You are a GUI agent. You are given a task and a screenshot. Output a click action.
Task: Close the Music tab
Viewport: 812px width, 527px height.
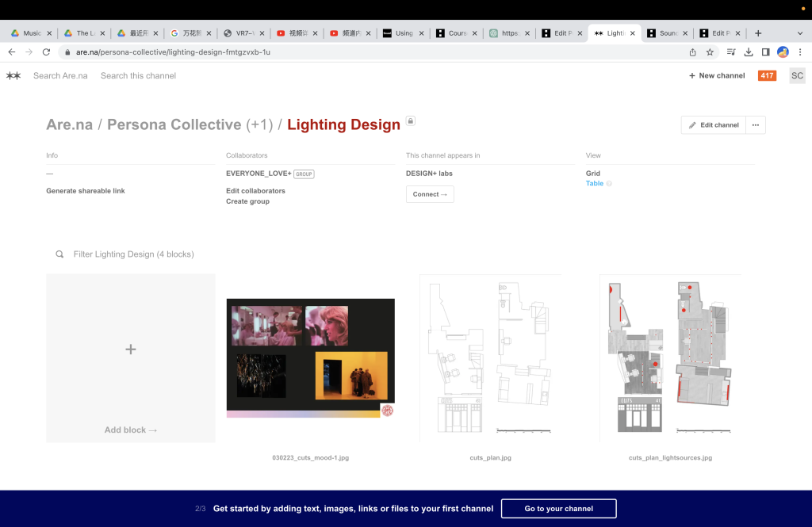tap(49, 33)
